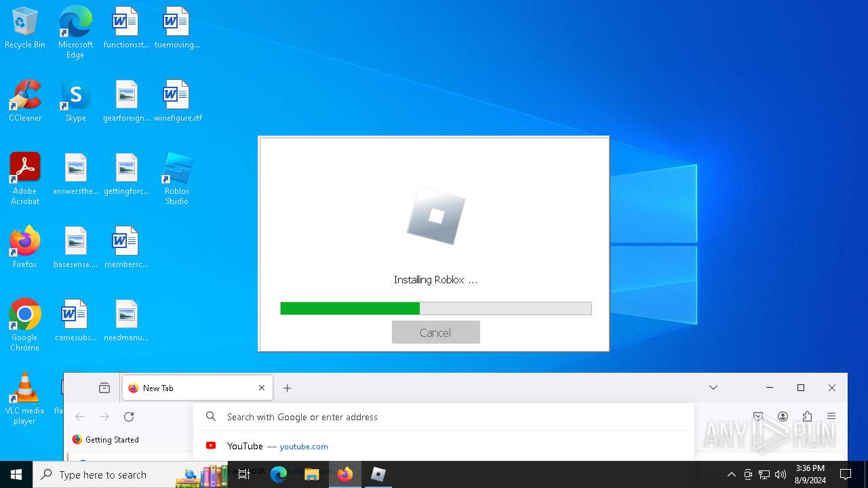Cancel the Roblox installation

(x=435, y=332)
